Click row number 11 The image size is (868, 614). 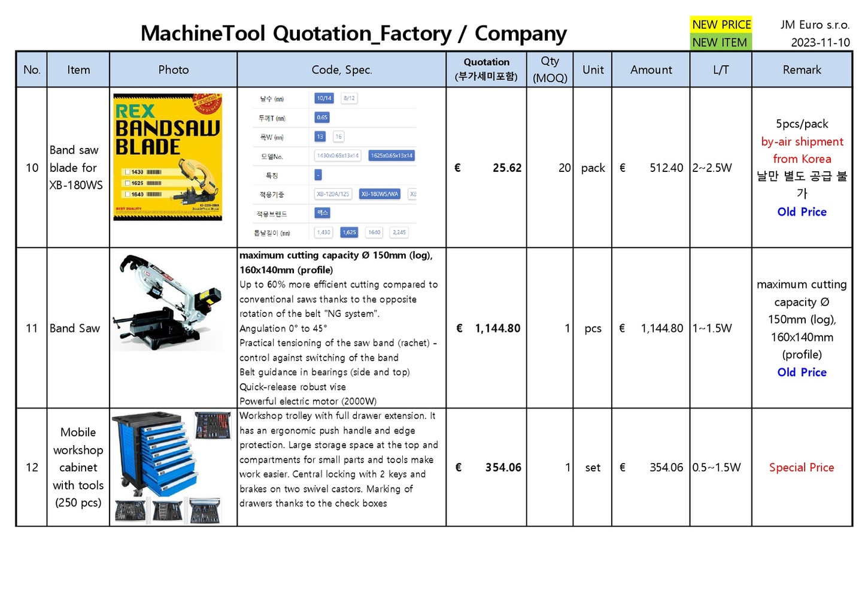[x=32, y=328]
